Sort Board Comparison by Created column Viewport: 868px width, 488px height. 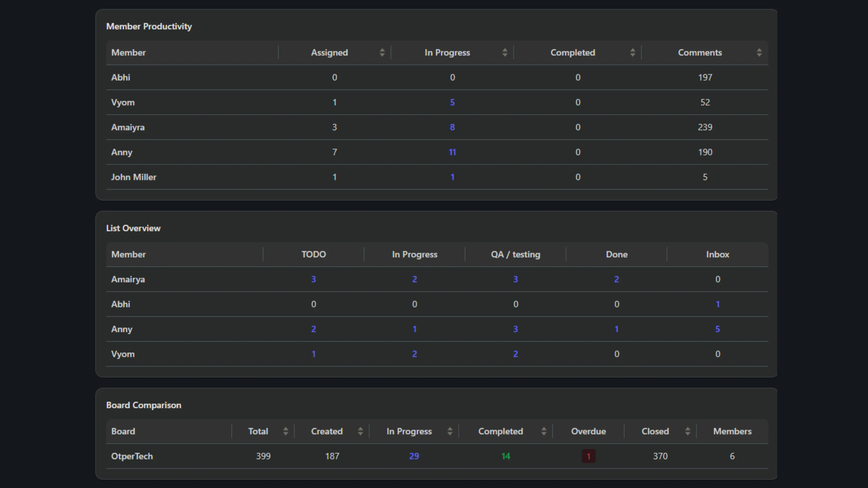pos(360,431)
